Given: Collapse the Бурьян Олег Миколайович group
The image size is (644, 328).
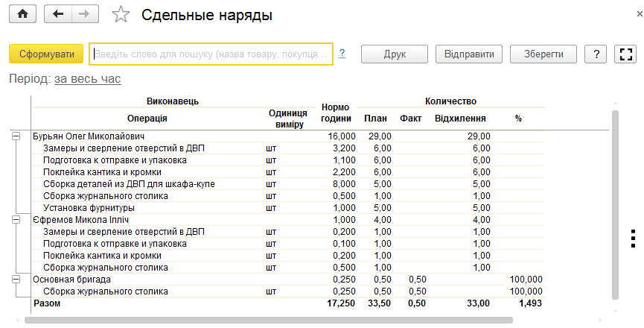Looking at the screenshot, I should 16,136.
